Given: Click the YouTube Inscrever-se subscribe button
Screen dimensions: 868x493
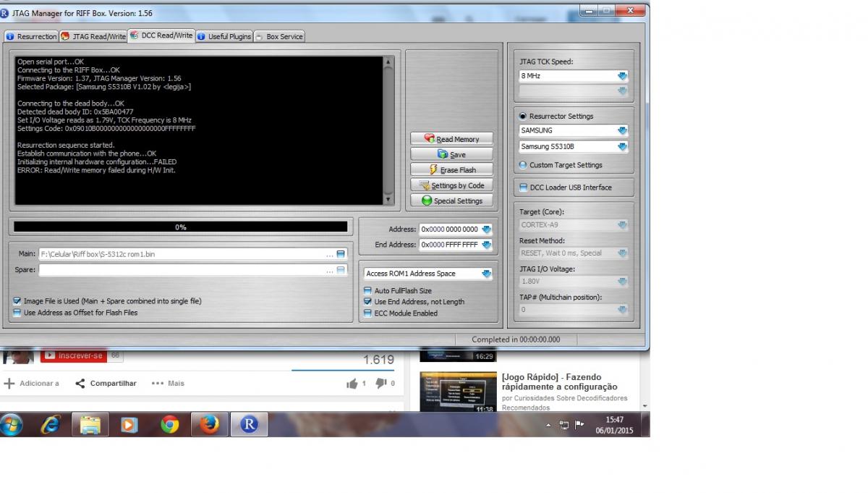Looking at the screenshot, I should pyautogui.click(x=73, y=355).
